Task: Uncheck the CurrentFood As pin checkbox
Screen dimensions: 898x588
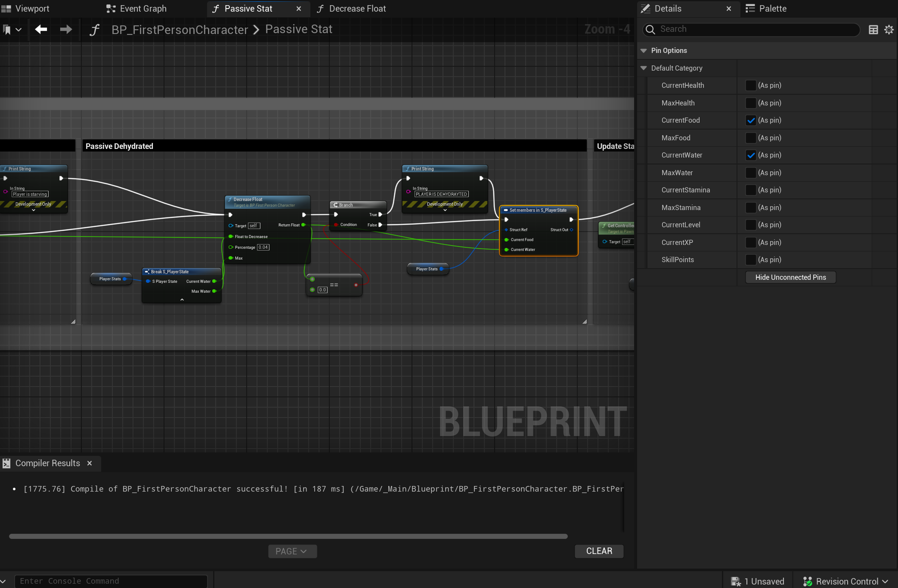Action: [750, 121]
